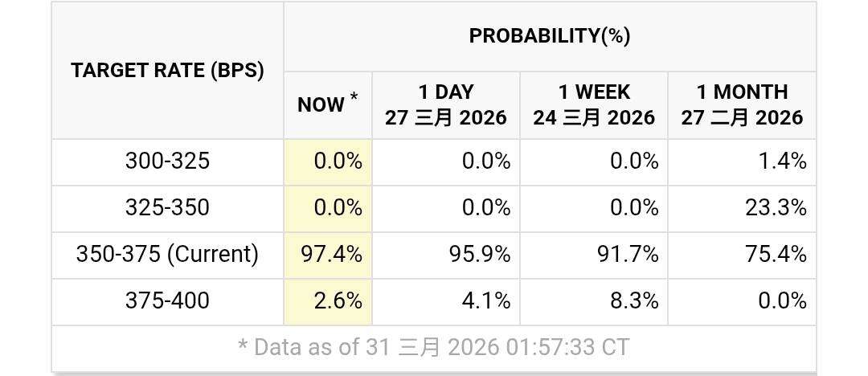The height and width of the screenshot is (376, 868).
Task: Click the 2.6% NOW probability cell
Action: pos(337,301)
